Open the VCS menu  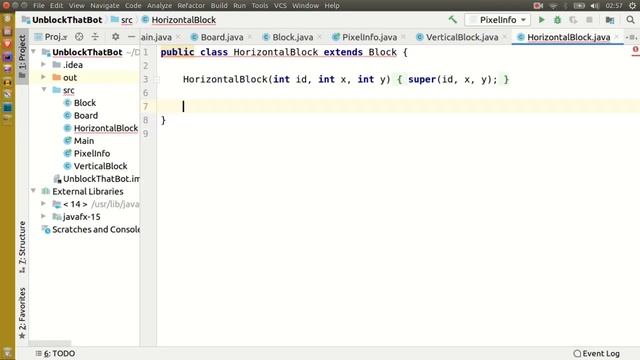(280, 5)
